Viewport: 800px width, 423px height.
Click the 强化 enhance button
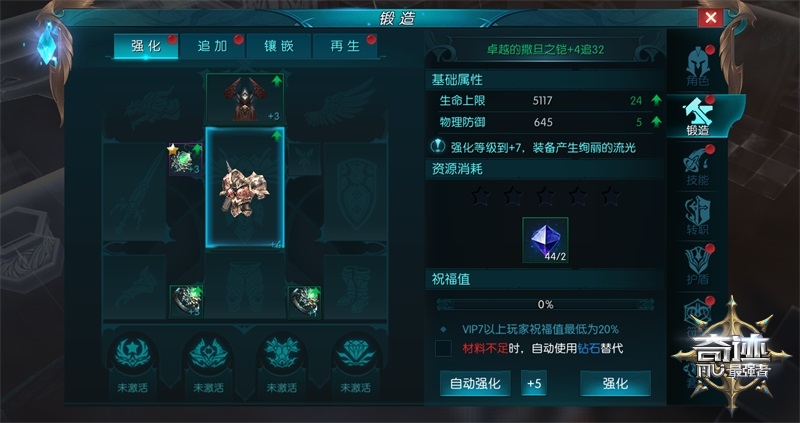[x=615, y=383]
